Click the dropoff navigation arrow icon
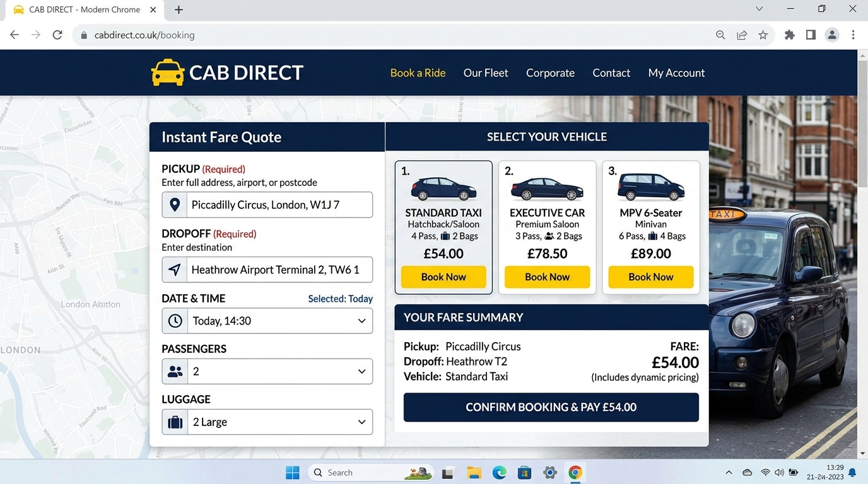868x484 pixels. [x=175, y=270]
